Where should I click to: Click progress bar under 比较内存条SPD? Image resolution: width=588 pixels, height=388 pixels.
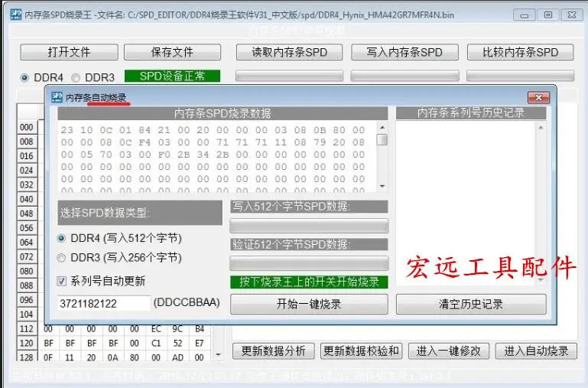[x=520, y=76]
